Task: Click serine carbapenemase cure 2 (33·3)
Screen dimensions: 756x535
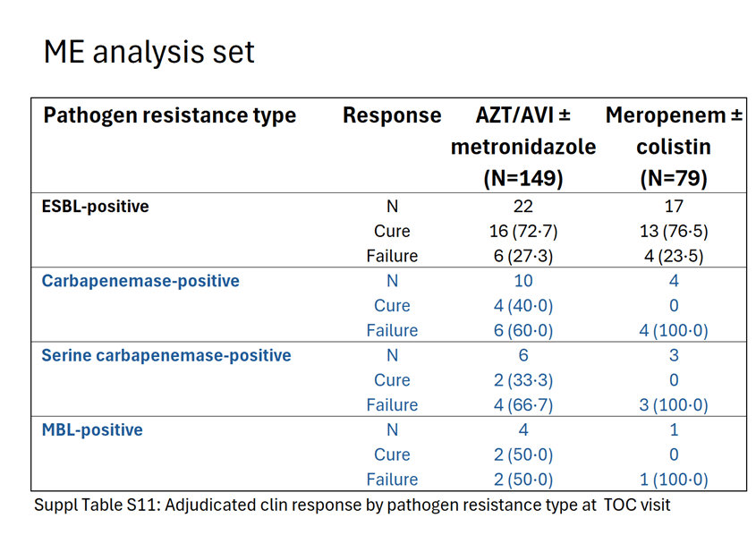Action: point(523,380)
